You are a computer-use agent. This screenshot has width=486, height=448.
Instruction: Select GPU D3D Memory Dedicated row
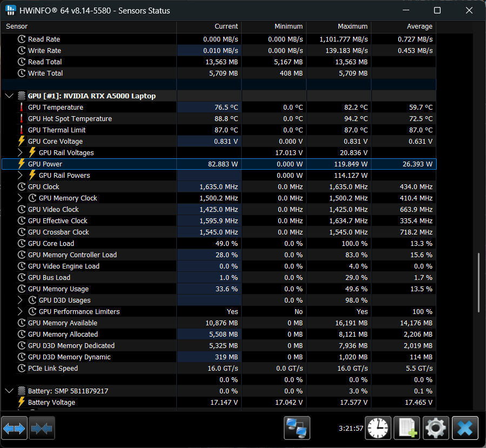point(219,345)
